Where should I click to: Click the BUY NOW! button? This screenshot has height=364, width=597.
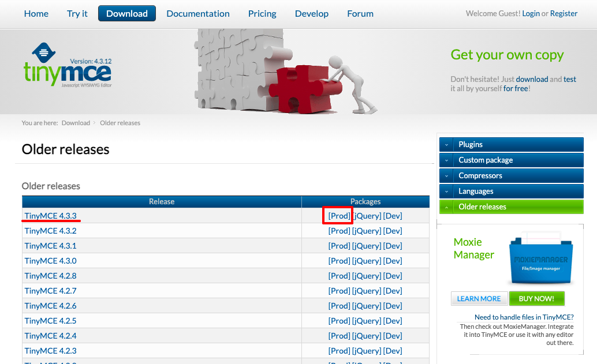(536, 298)
